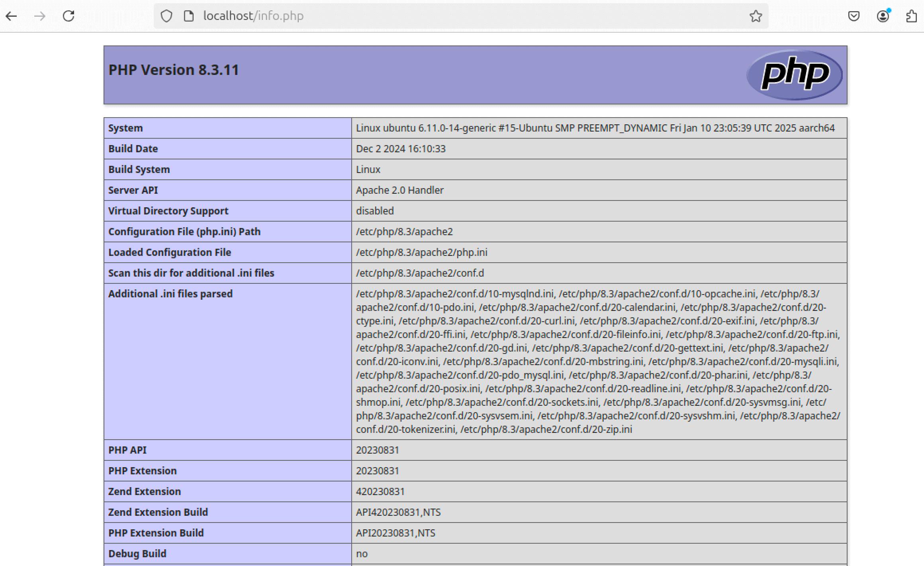Select the System row label

pos(125,128)
